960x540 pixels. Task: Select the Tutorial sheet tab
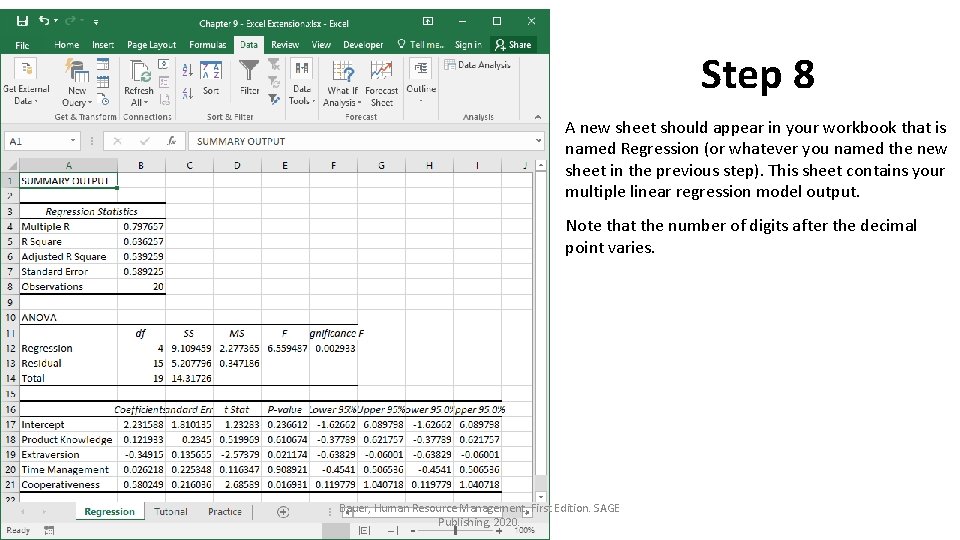pos(171,512)
